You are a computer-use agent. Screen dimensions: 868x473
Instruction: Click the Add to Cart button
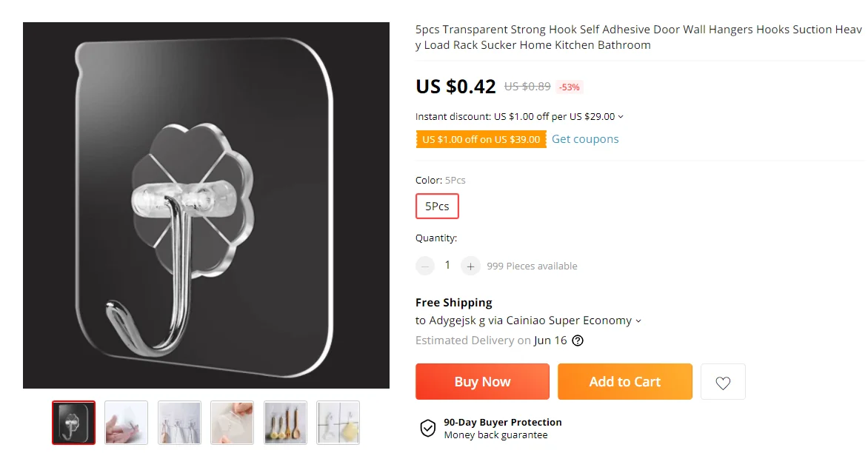click(x=624, y=382)
